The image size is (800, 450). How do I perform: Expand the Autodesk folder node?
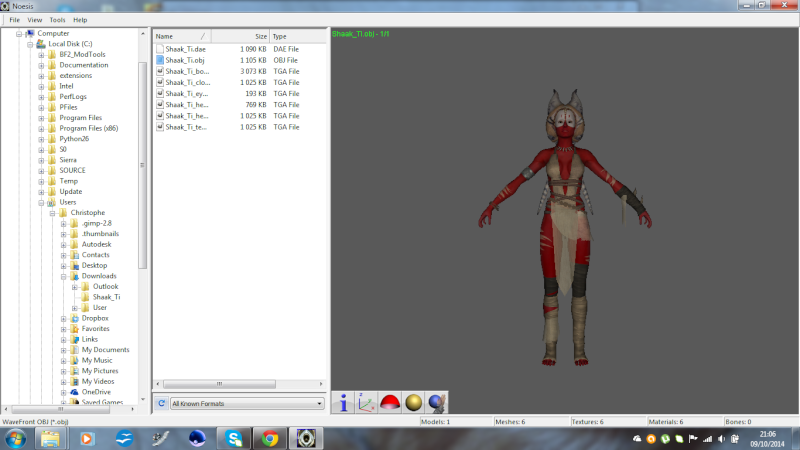tap(64, 245)
